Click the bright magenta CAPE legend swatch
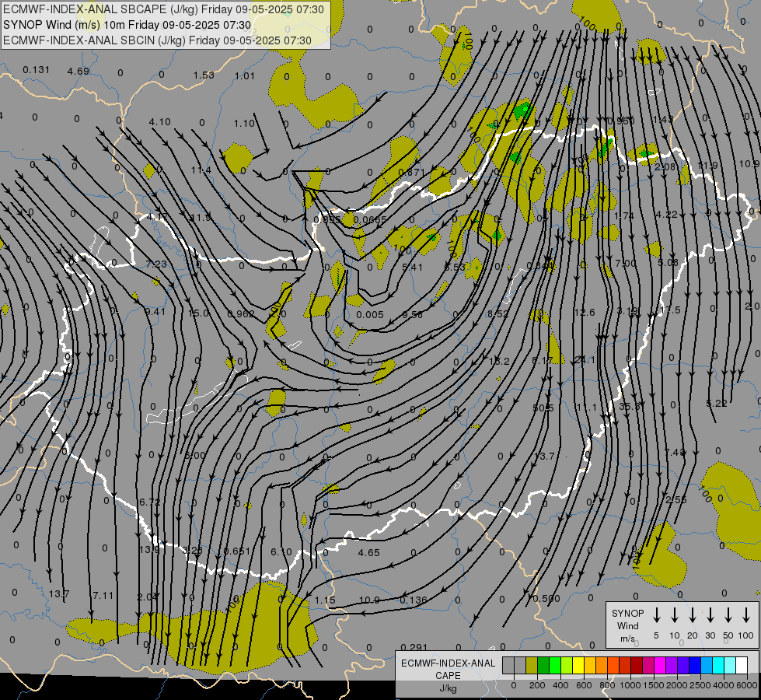761x700 pixels. [x=660, y=665]
